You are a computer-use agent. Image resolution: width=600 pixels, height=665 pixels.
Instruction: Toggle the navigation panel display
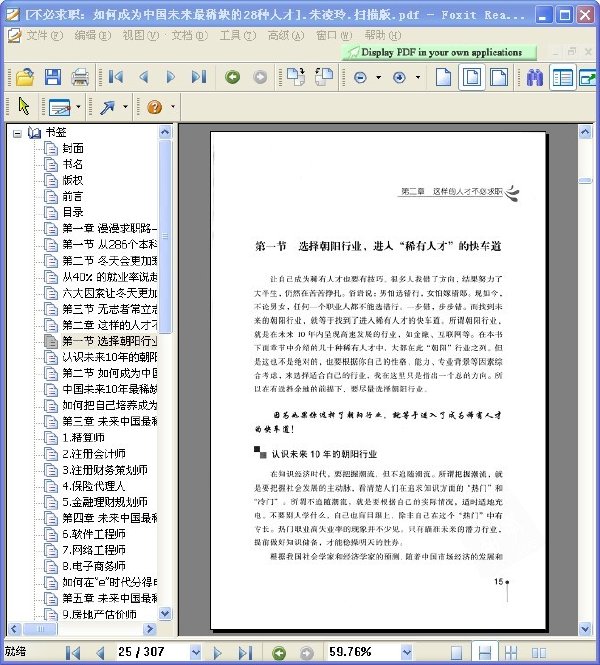pos(563,78)
